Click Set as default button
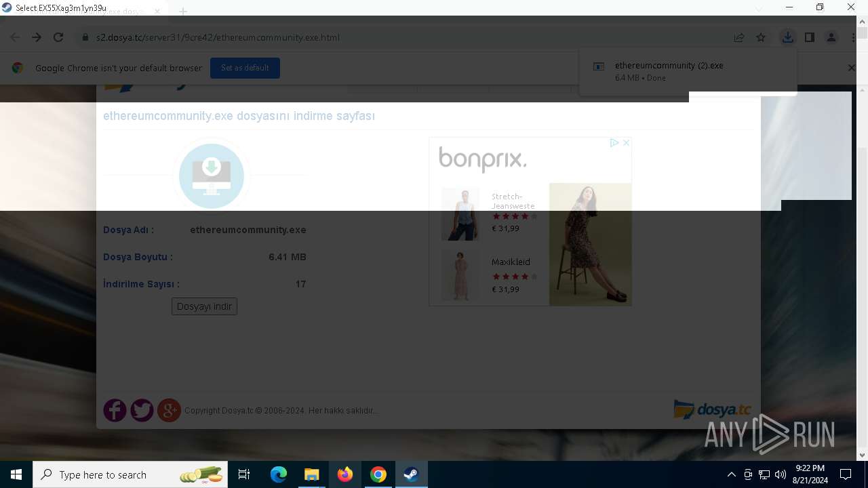The height and width of the screenshot is (488, 868). pyautogui.click(x=245, y=68)
